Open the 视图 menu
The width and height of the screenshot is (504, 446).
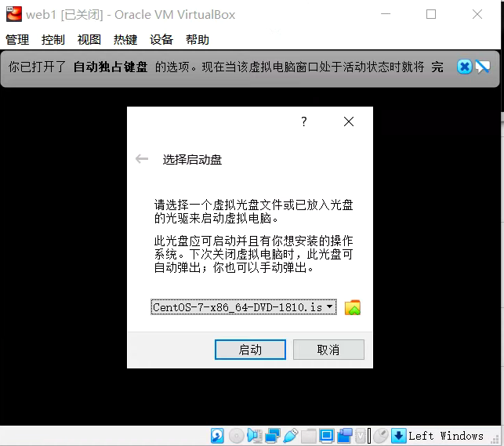point(89,40)
